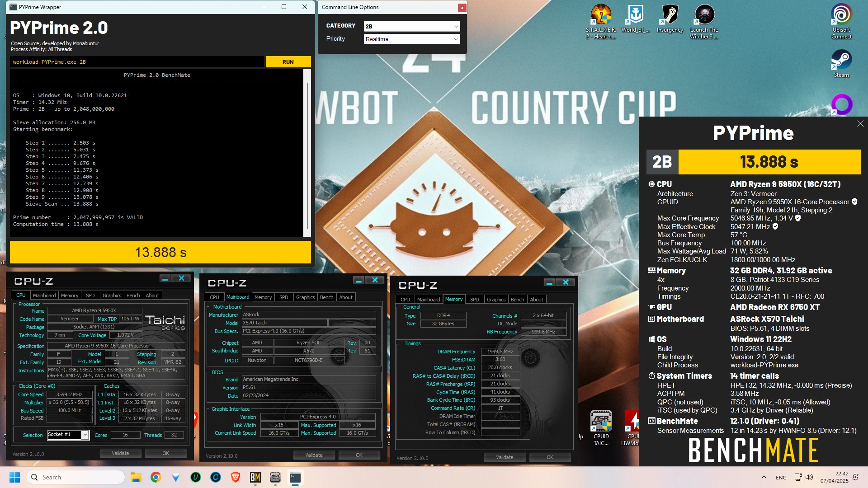Click the 13.888 s yellow result bar in PYPrime Wrapper

(x=160, y=252)
